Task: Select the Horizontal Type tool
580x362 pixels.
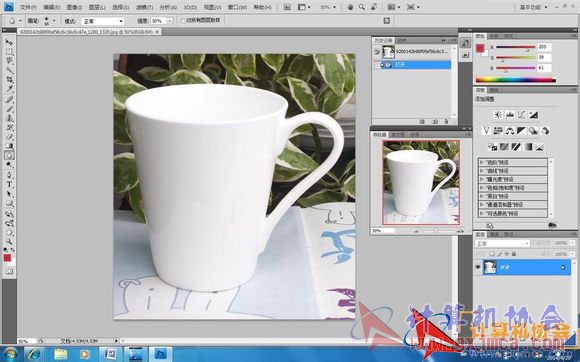Action: click(9, 185)
